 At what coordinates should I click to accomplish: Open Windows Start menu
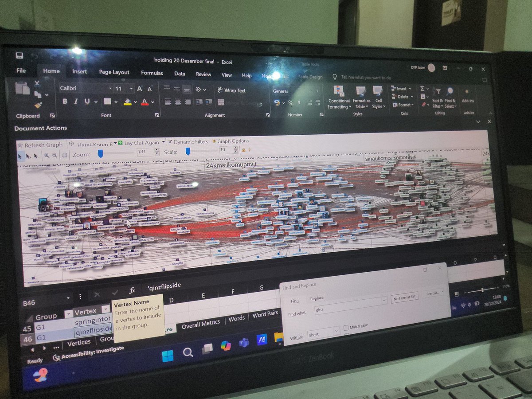click(168, 356)
